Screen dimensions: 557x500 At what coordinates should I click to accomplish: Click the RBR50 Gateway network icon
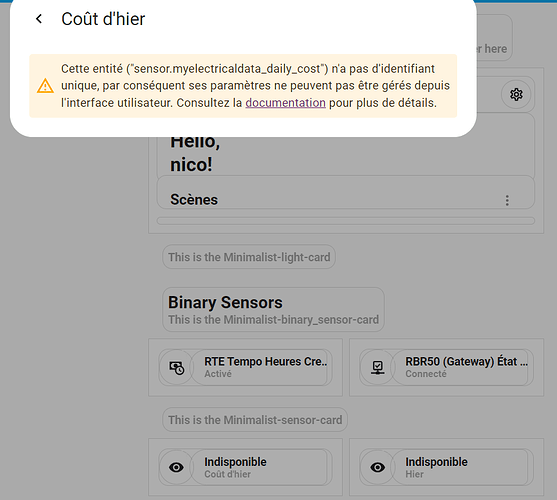point(378,368)
